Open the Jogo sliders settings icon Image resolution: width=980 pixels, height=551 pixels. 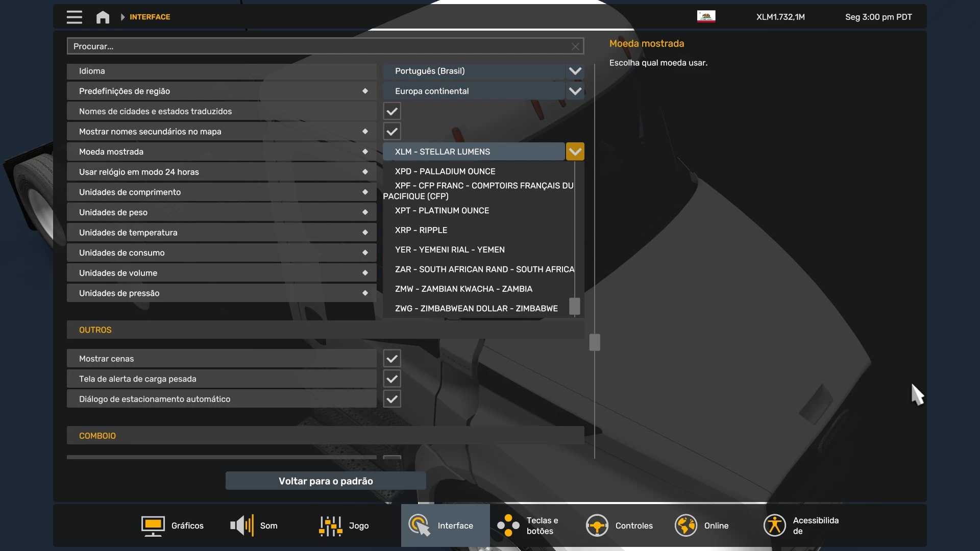coord(330,525)
